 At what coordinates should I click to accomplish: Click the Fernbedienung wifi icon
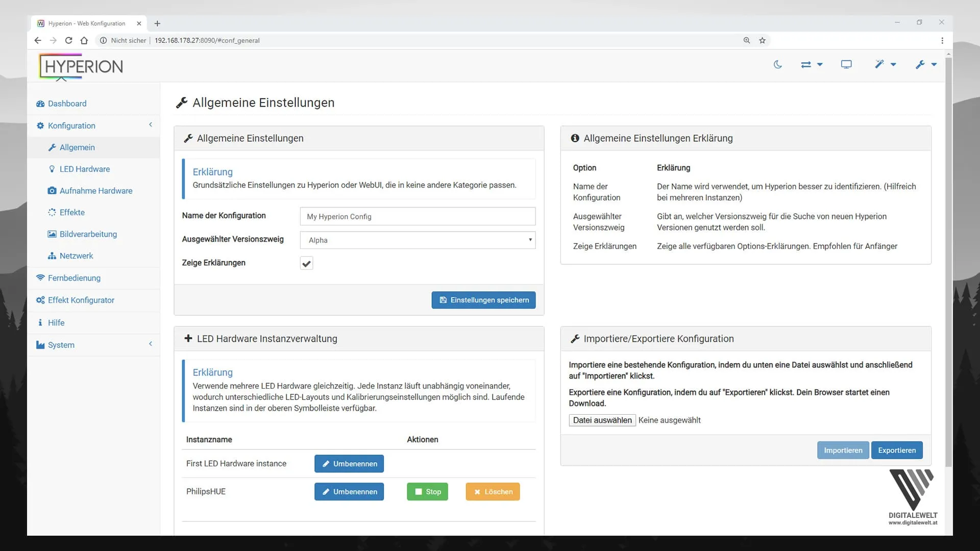40,278
